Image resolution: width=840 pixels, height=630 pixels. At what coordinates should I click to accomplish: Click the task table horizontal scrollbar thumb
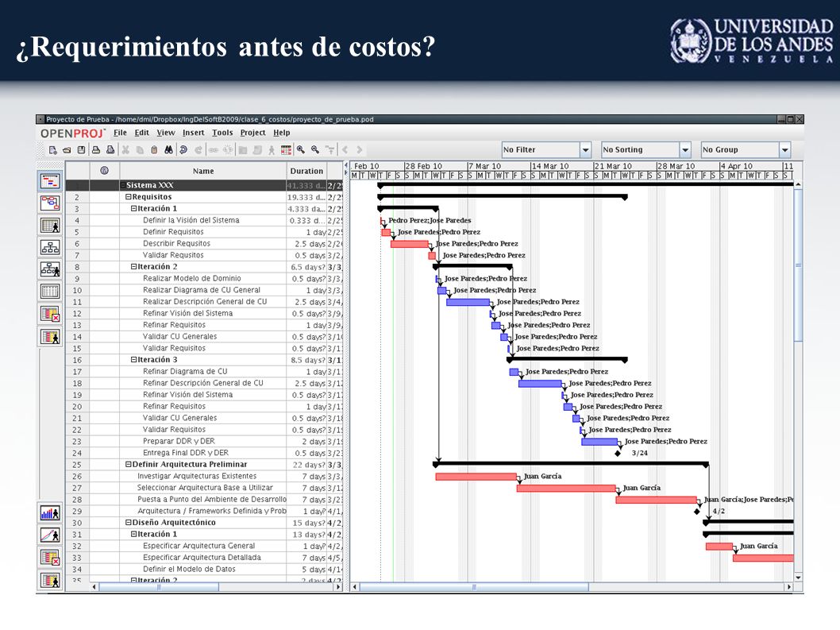coord(159,587)
